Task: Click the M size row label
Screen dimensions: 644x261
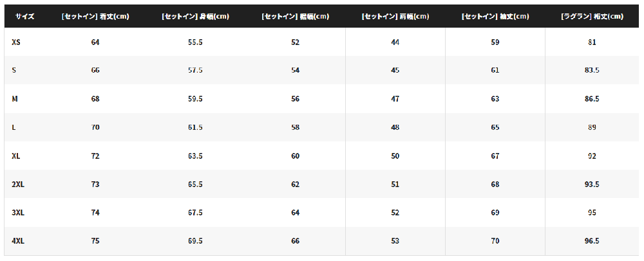Action: (x=14, y=99)
